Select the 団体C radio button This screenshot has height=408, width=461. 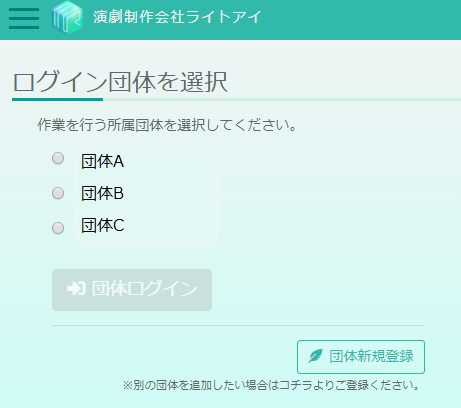(58, 228)
